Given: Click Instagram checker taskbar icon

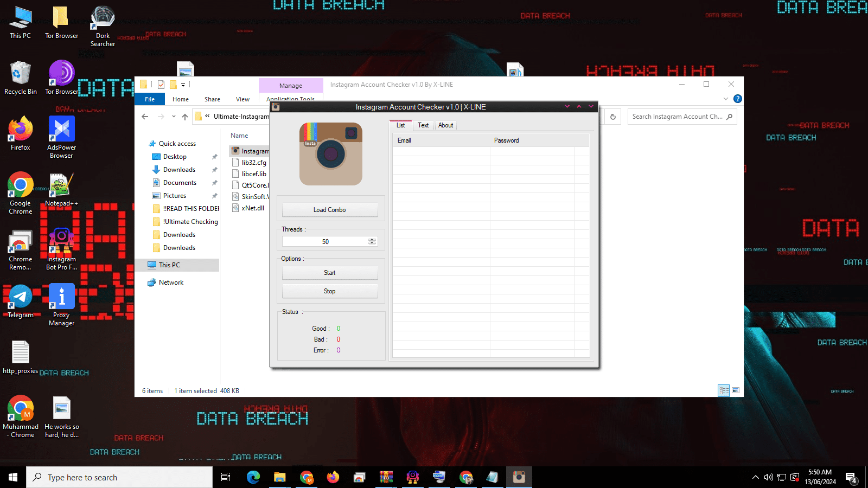Looking at the screenshot, I should [519, 477].
